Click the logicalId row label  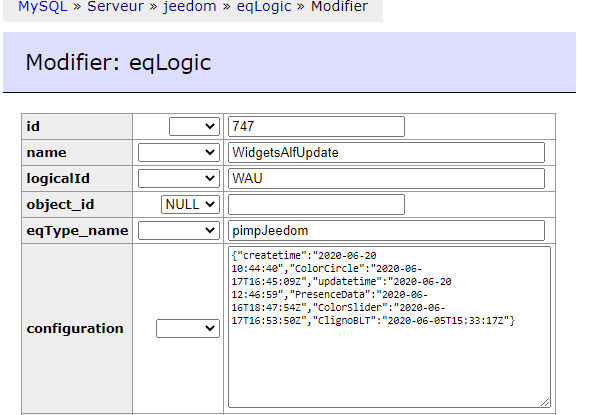click(58, 179)
